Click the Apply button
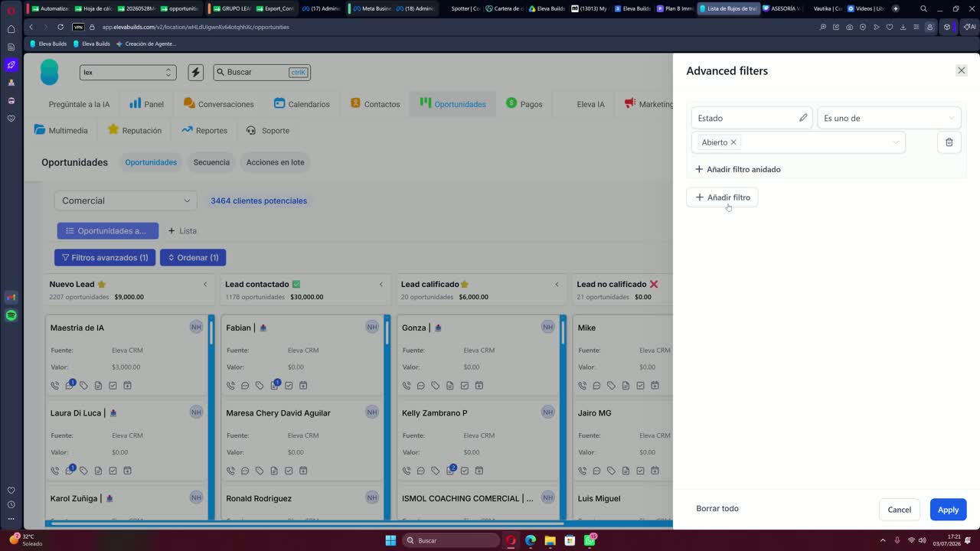The image size is (980, 551). 948,510
